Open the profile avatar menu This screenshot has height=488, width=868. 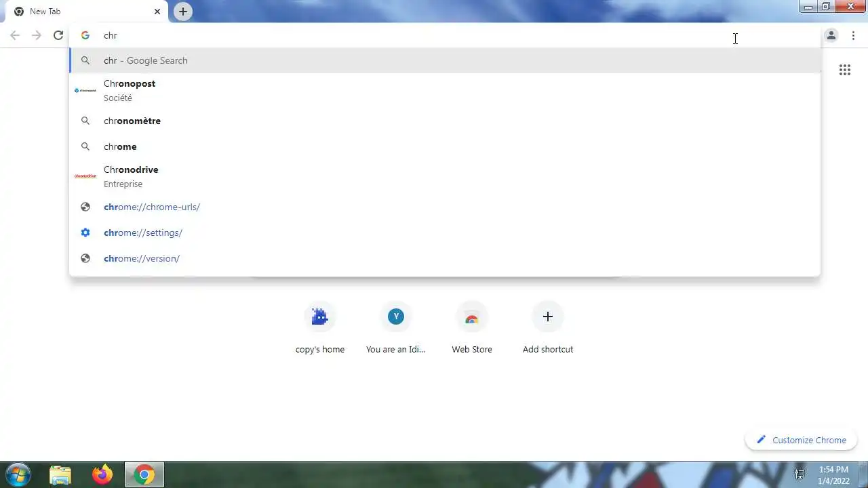tap(831, 35)
